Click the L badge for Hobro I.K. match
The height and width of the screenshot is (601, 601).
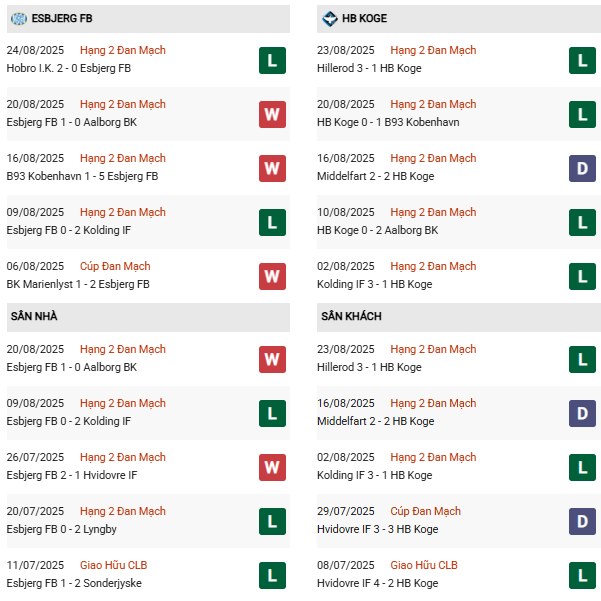coord(271,60)
